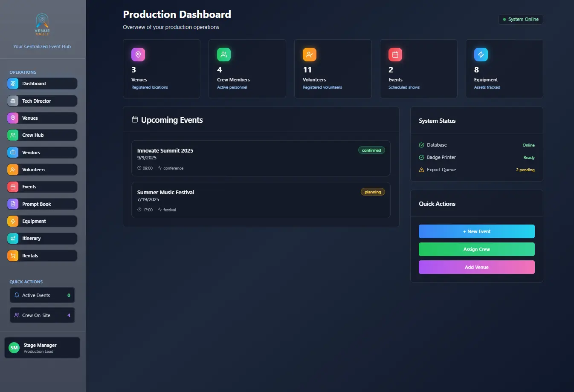The height and width of the screenshot is (392, 574).
Task: Go to the Tech Director page
Action: (x=42, y=101)
